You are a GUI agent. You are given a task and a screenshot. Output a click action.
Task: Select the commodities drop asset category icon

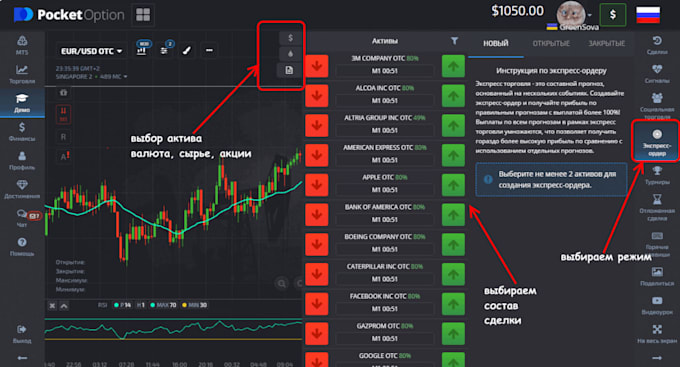click(290, 54)
